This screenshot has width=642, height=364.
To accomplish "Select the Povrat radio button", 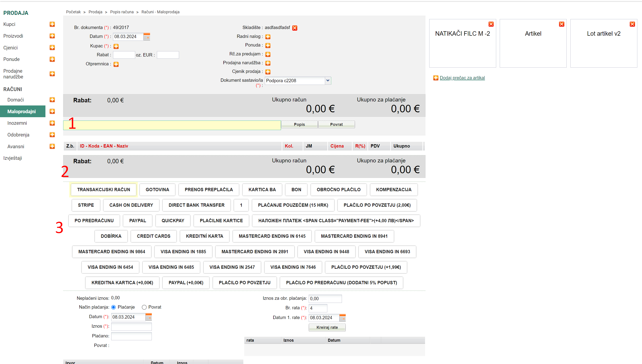I will click(144, 307).
